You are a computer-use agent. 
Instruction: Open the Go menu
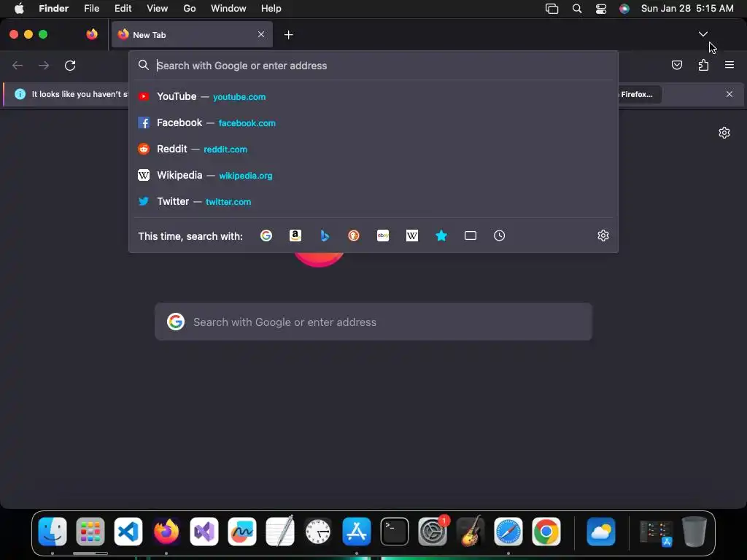(x=190, y=9)
